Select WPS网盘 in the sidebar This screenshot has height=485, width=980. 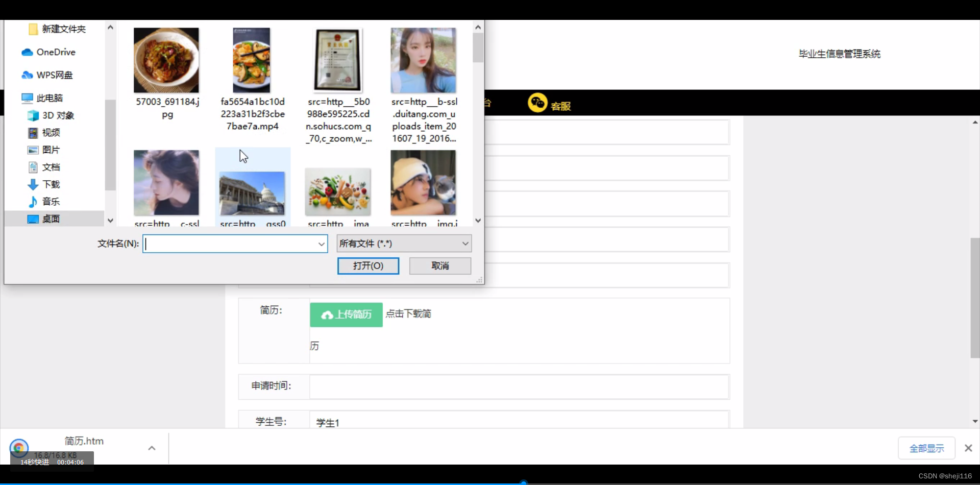click(54, 75)
